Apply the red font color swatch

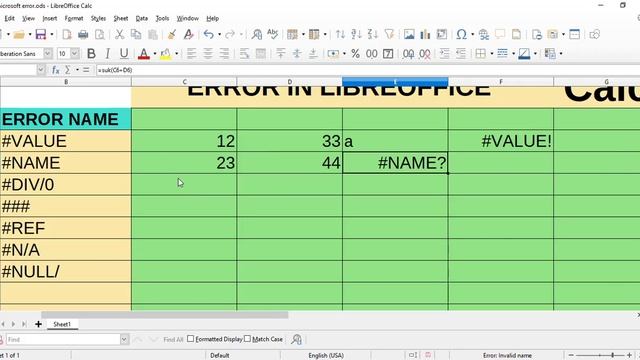pyautogui.click(x=144, y=54)
